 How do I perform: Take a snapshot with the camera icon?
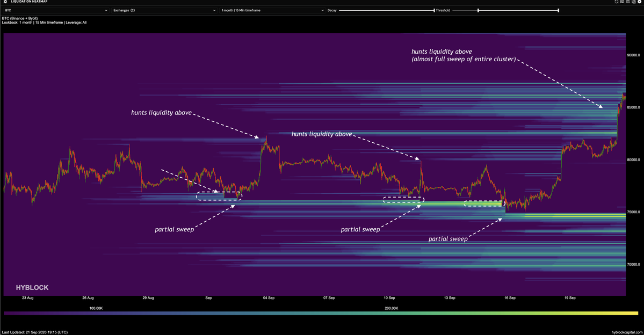622,2
